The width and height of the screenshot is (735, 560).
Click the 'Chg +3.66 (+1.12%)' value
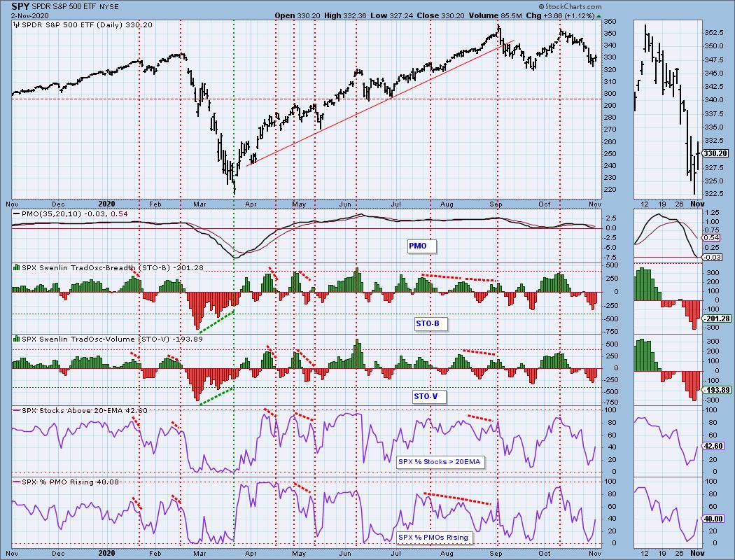(x=560, y=15)
